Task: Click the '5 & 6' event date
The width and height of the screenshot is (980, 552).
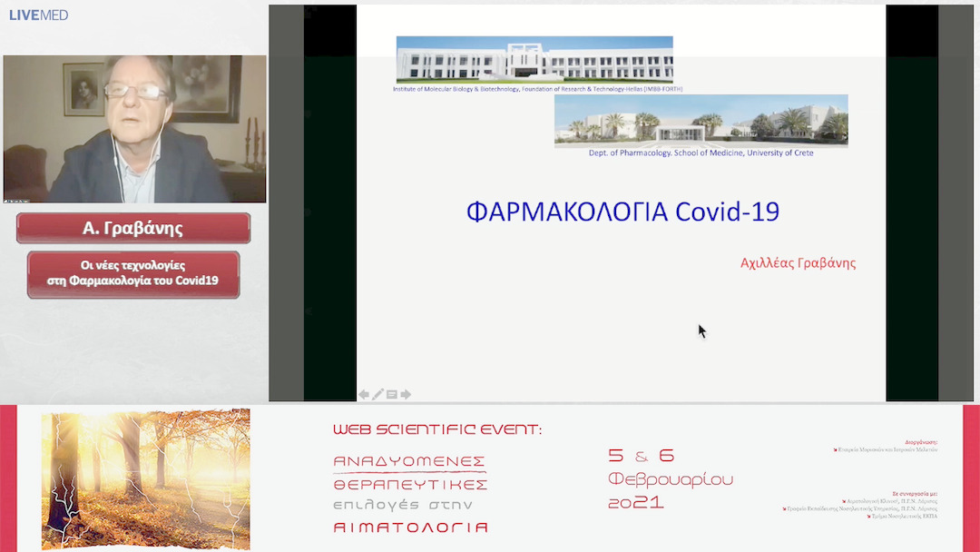Action: [642, 456]
